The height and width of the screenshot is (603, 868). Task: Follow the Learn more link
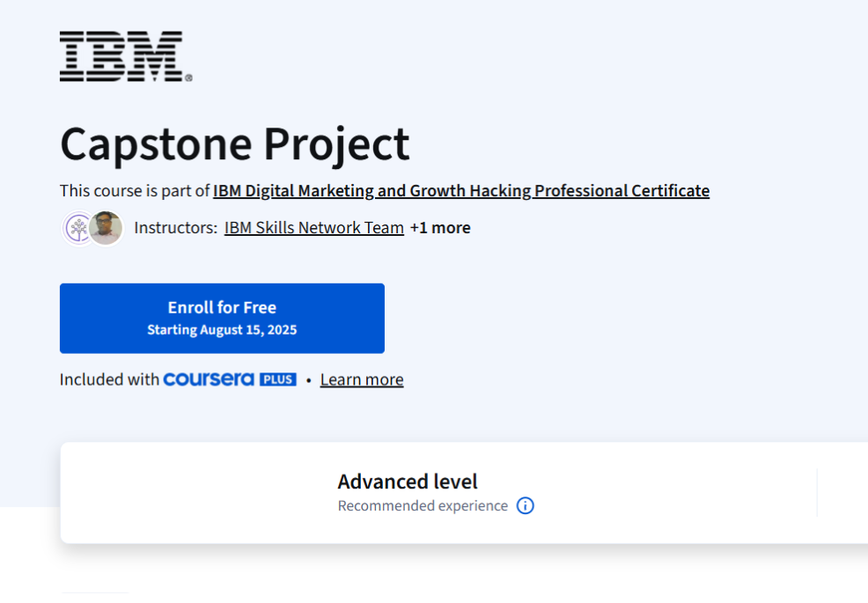click(361, 379)
